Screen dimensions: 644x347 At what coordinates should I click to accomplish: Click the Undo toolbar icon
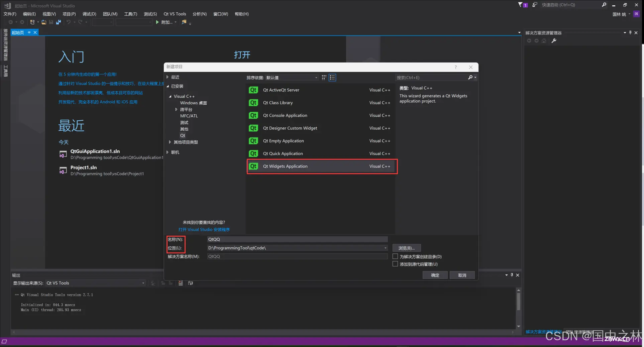pos(69,22)
